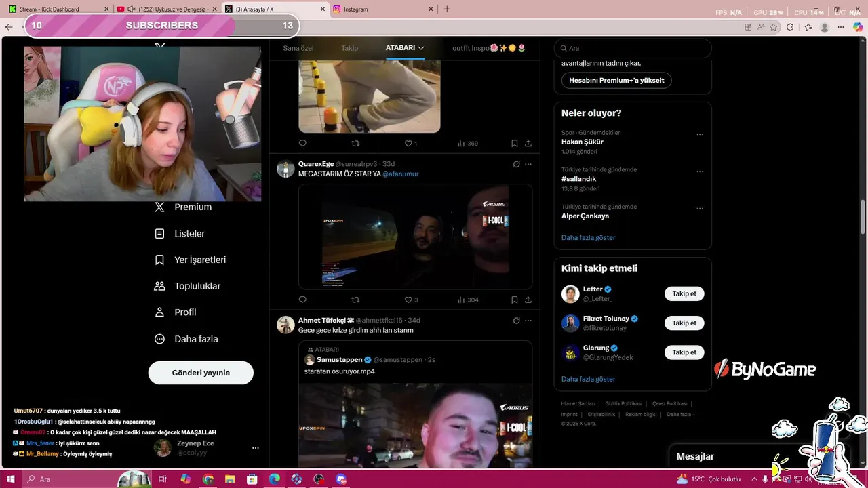The image size is (868, 488).
Task: Open the Mesajlar messages panel
Action: pyautogui.click(x=695, y=457)
